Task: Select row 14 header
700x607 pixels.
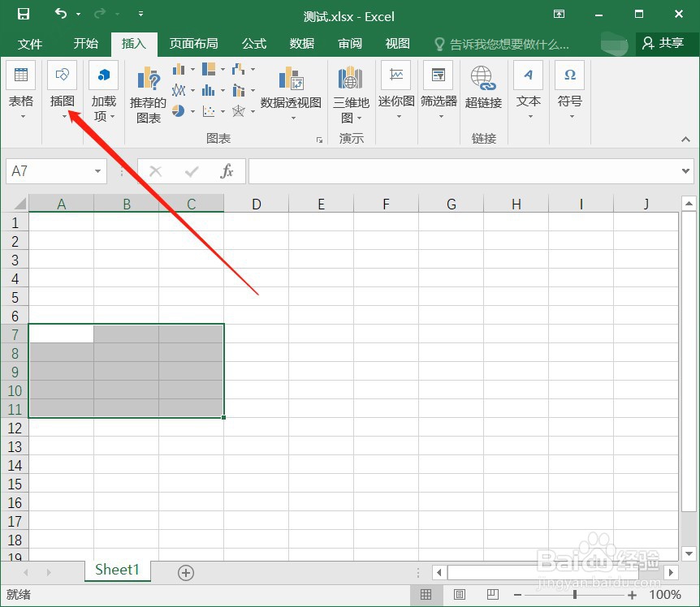Action: tap(15, 465)
